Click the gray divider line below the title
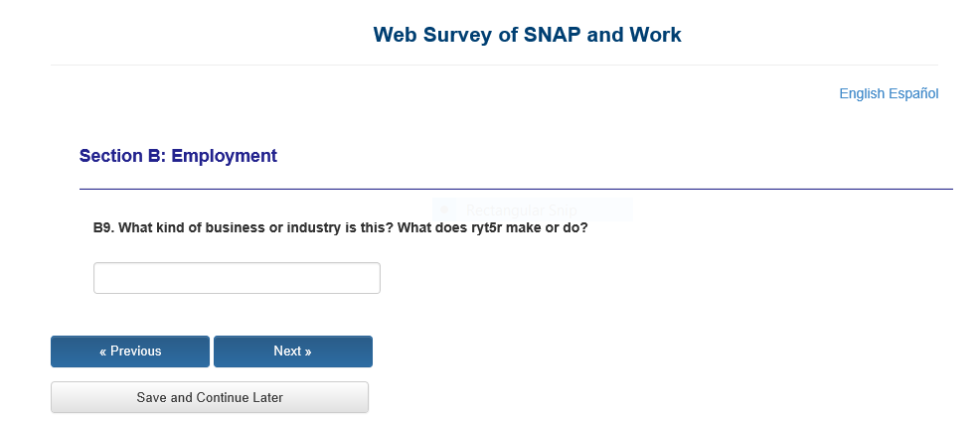This screenshot has width=980, height=422. (494, 66)
